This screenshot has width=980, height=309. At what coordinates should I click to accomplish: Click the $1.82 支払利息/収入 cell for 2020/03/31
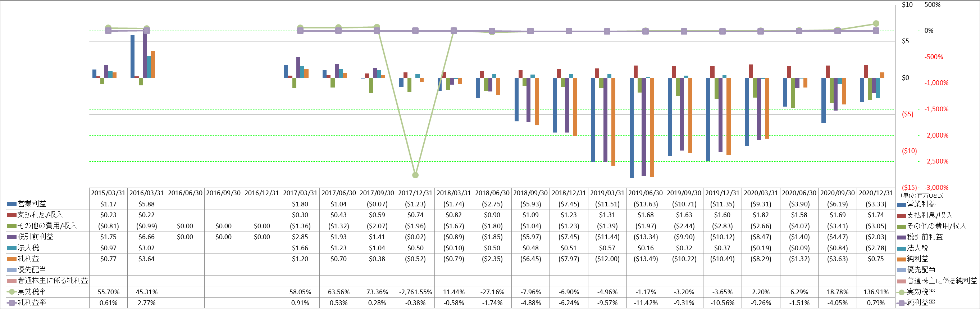761,215
